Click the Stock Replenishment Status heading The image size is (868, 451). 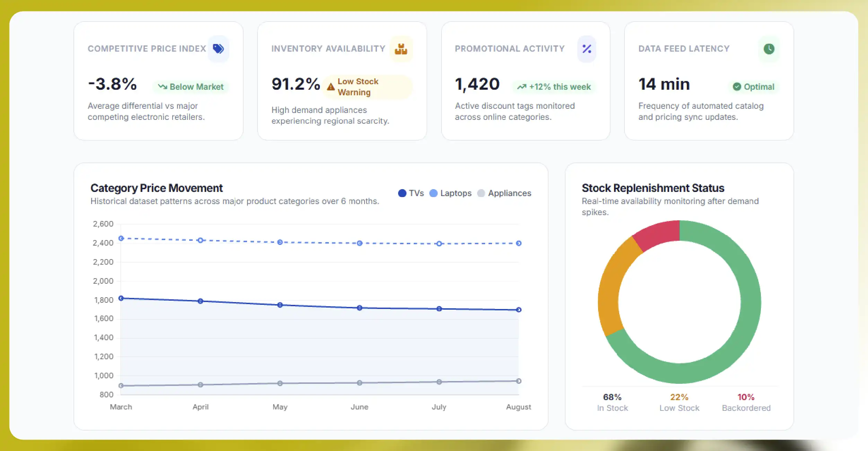pos(653,188)
